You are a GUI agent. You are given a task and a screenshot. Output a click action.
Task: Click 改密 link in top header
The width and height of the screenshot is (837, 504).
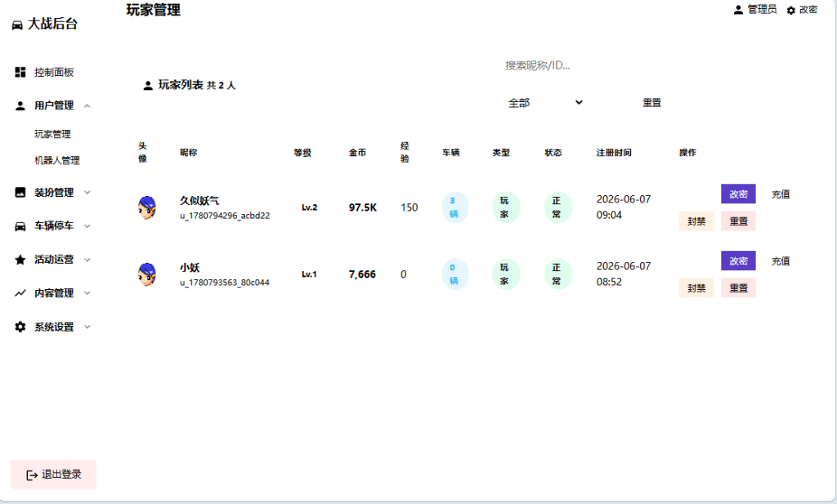808,10
